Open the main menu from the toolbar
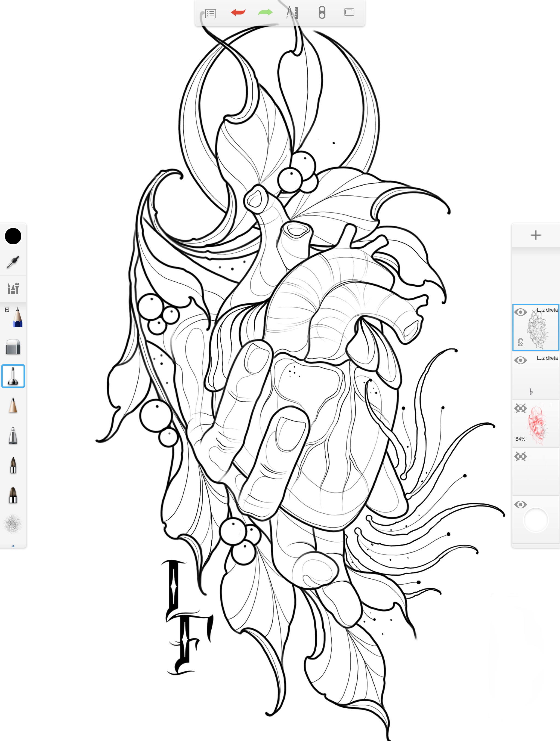Screen dimensions: 560x741 (211, 13)
